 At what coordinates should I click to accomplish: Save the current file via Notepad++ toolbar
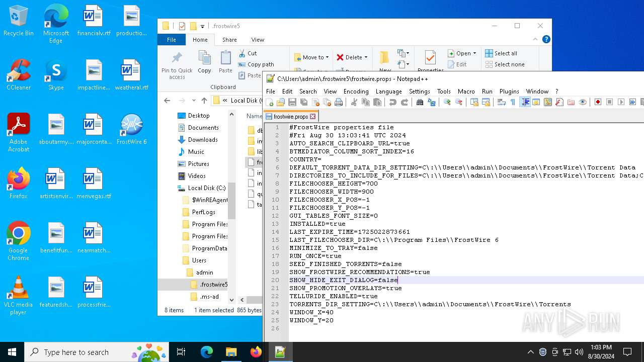[x=292, y=102]
